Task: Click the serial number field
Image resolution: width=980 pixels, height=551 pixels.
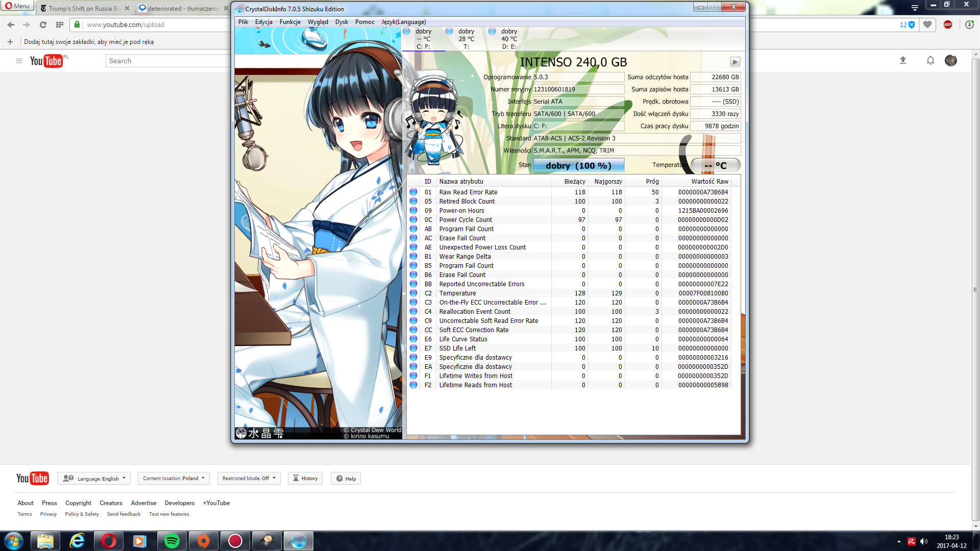Action: point(578,89)
